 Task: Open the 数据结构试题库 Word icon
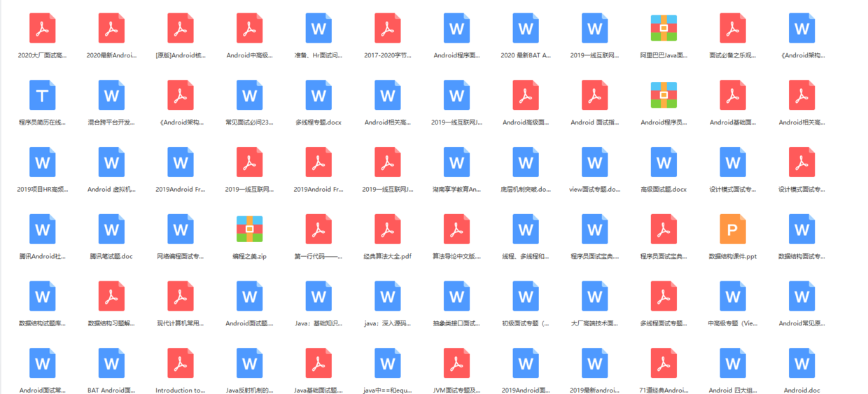[42, 297]
